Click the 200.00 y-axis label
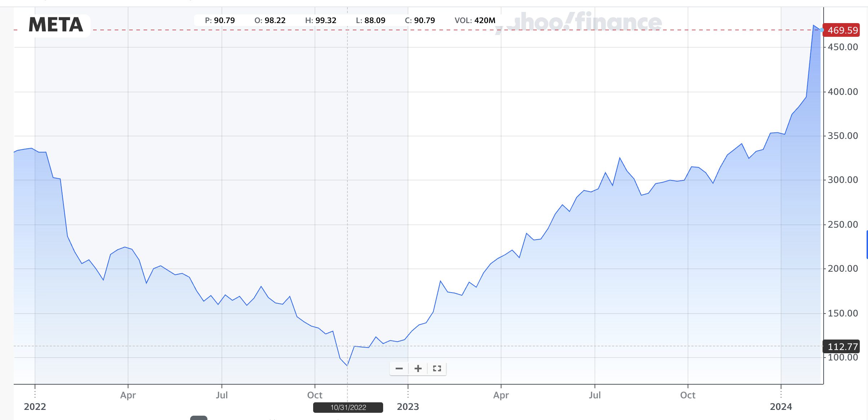This screenshot has height=420, width=868. pos(843,269)
